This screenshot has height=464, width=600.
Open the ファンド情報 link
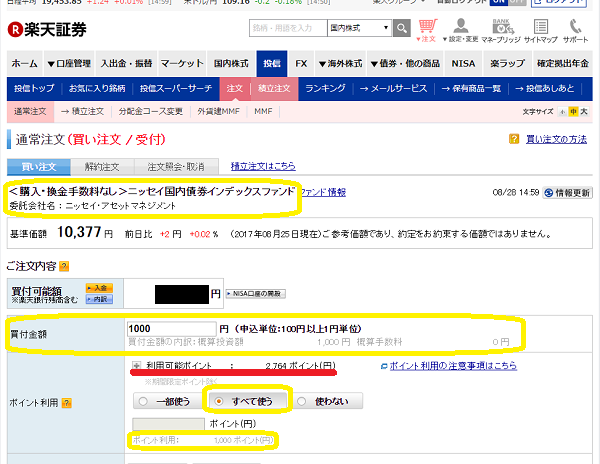point(323,192)
